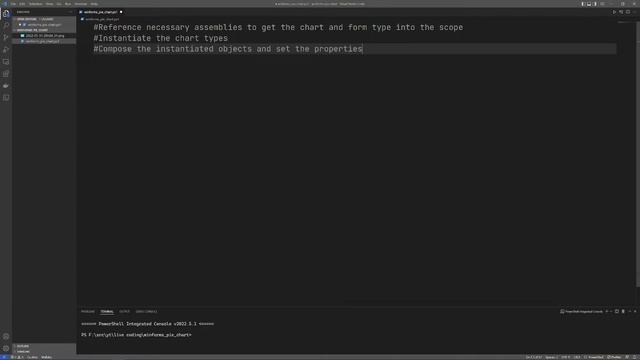Switch to the Debug Console tab
The image size is (640, 360).
point(146,311)
